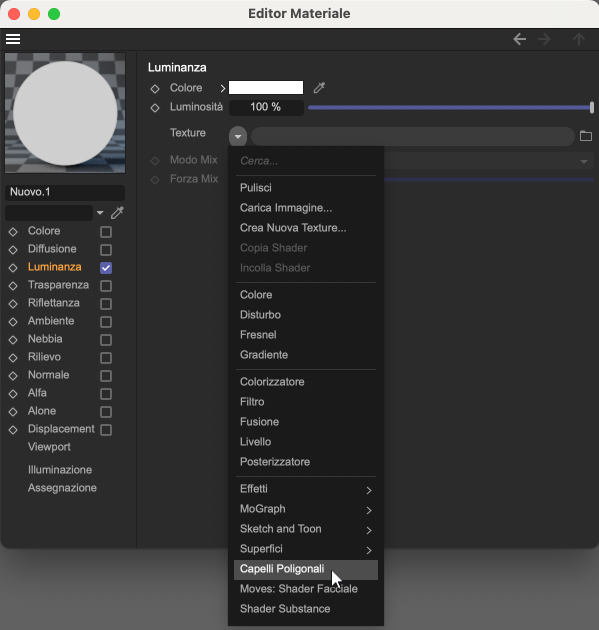Image resolution: width=599 pixels, height=630 pixels.
Task: Expand the Colore chevron in Luminanza
Action: (x=223, y=88)
